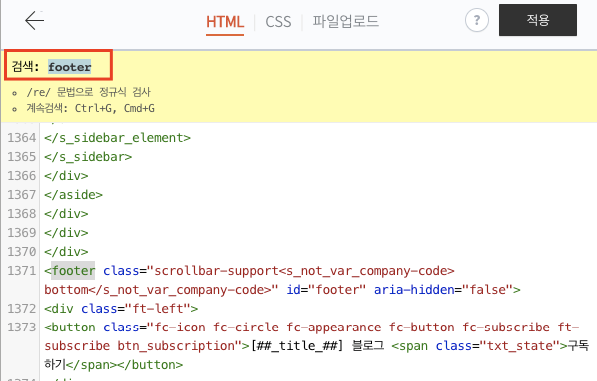Place cursor on </aside> closing tag
This screenshot has height=381, width=597.
click(x=73, y=195)
